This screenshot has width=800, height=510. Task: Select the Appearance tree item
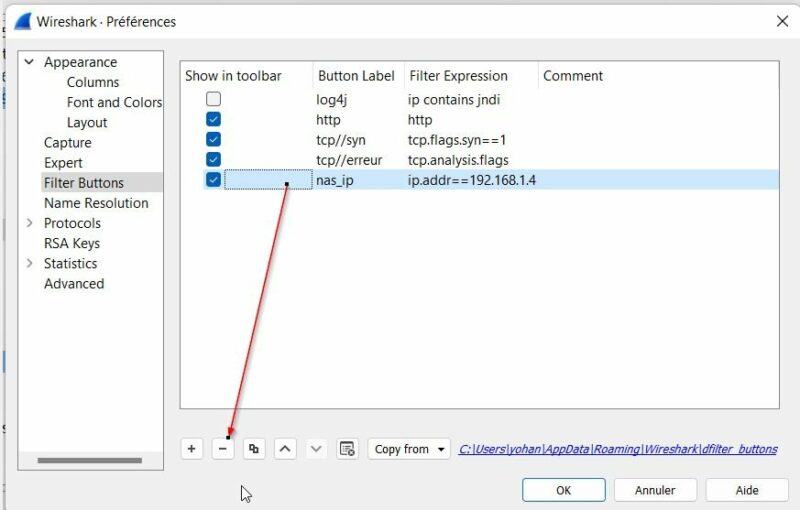click(81, 62)
